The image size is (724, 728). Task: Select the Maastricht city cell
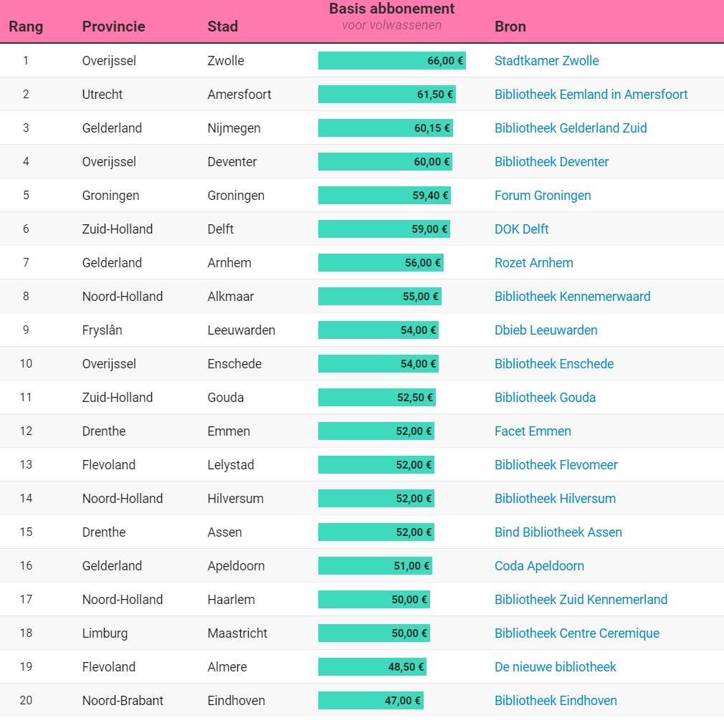237,633
